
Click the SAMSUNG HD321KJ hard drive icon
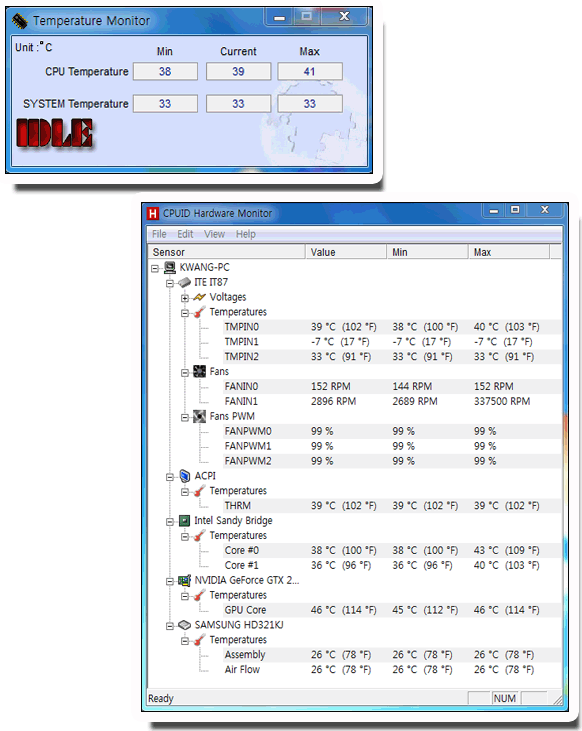coord(185,625)
